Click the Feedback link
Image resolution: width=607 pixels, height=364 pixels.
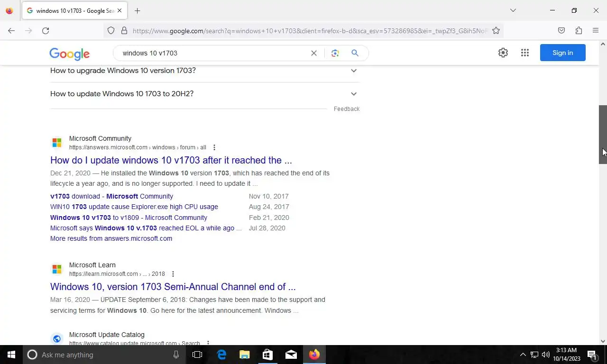pos(347,109)
